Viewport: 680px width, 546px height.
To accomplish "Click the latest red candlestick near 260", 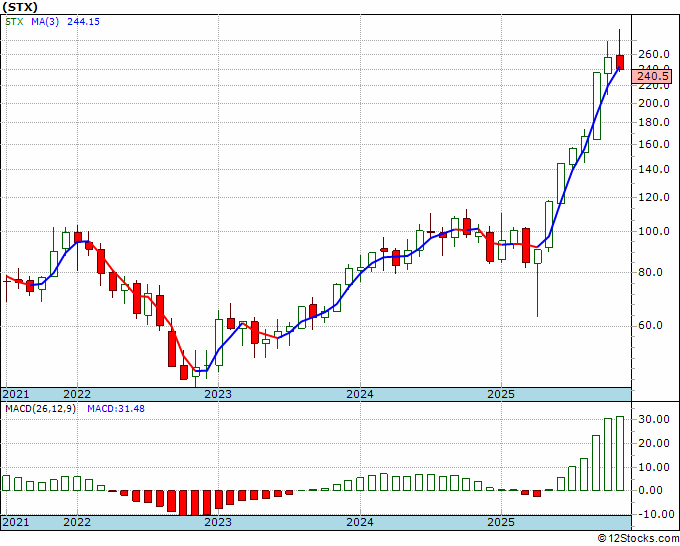I will click(620, 62).
